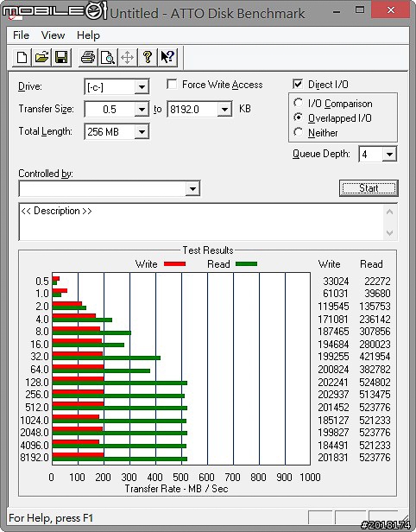Click 'For Help, press F1' status text

click(x=51, y=518)
